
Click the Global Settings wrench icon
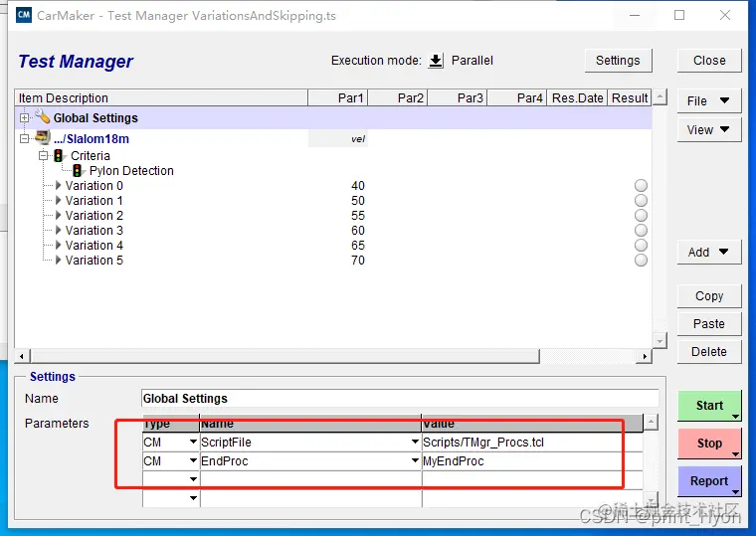(43, 116)
